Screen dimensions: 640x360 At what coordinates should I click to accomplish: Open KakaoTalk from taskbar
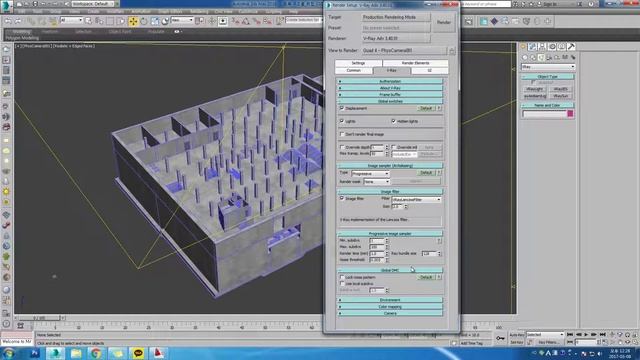138,353
